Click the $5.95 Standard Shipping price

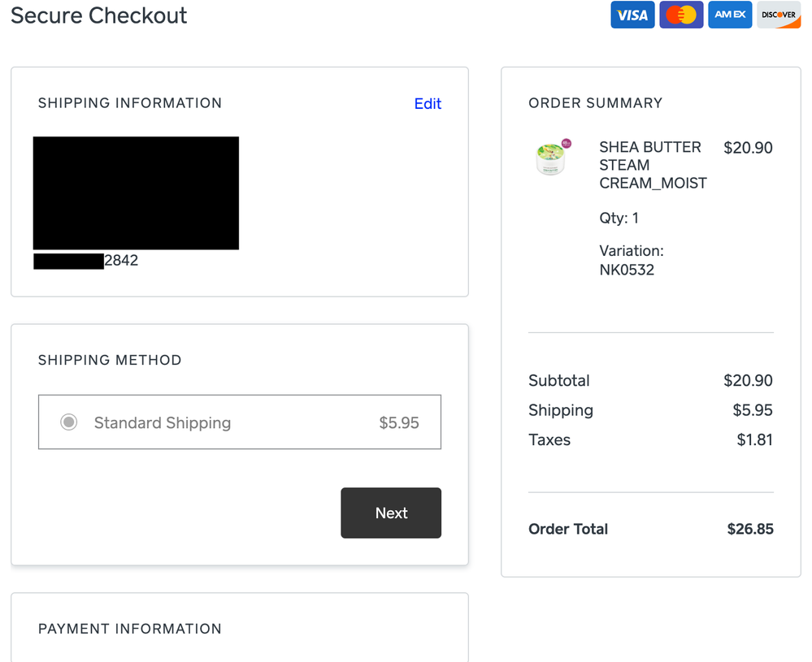pyautogui.click(x=399, y=423)
